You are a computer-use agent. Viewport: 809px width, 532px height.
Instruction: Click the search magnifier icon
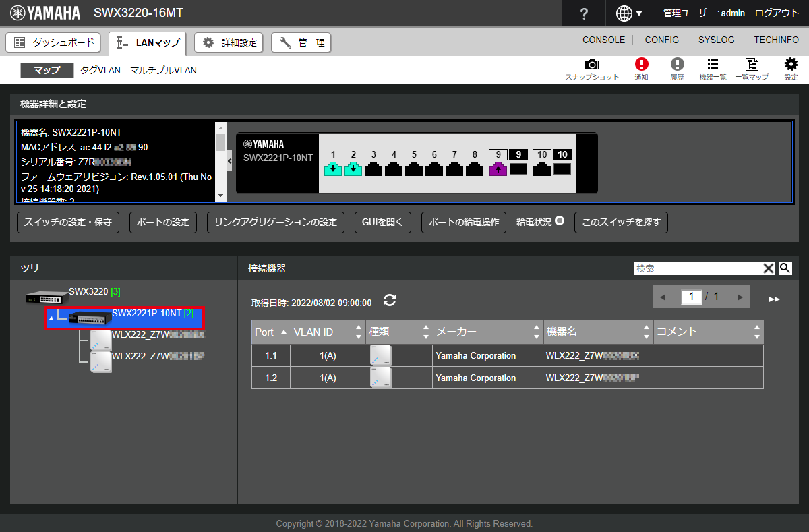click(785, 268)
